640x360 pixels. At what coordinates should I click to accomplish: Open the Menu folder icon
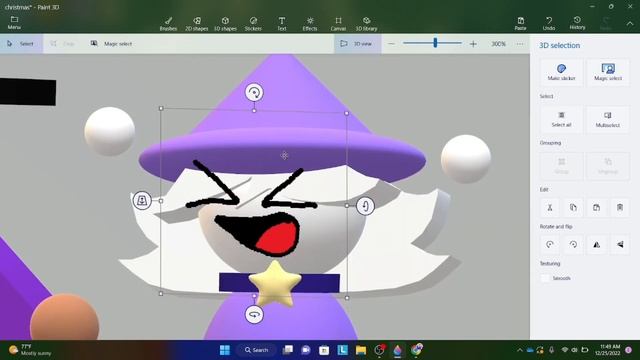[x=14, y=22]
